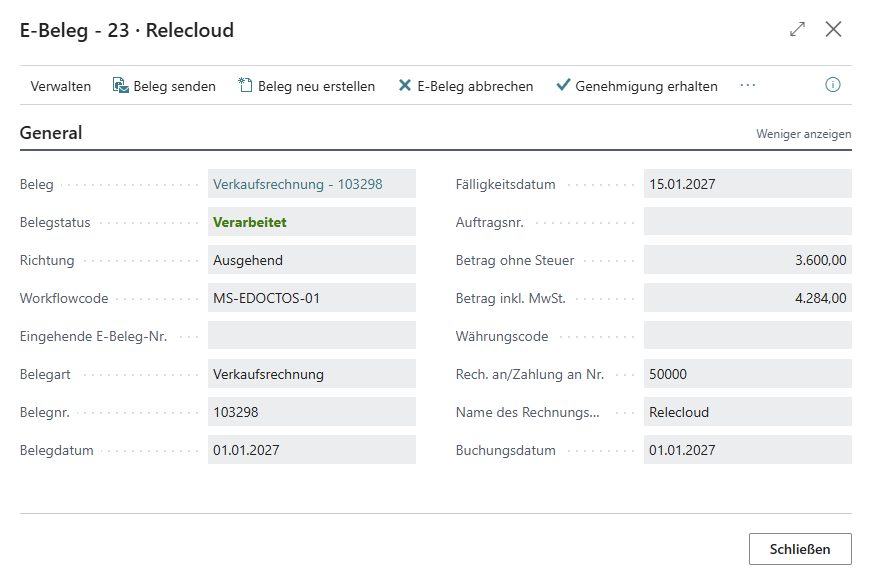Select Betrag inkl. MwSt. value 4.284,00
Viewport: 870px width, 584px height.
pyautogui.click(x=748, y=298)
